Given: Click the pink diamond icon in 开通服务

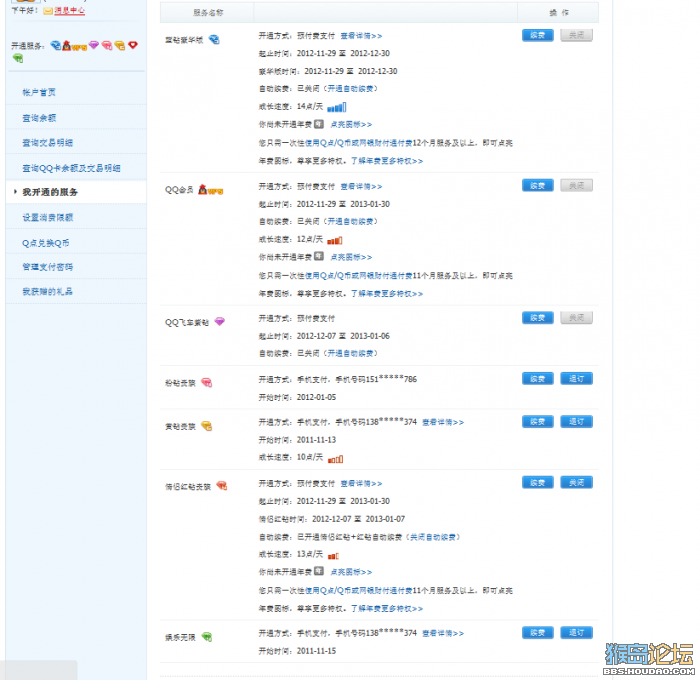Looking at the screenshot, I should 107,45.
